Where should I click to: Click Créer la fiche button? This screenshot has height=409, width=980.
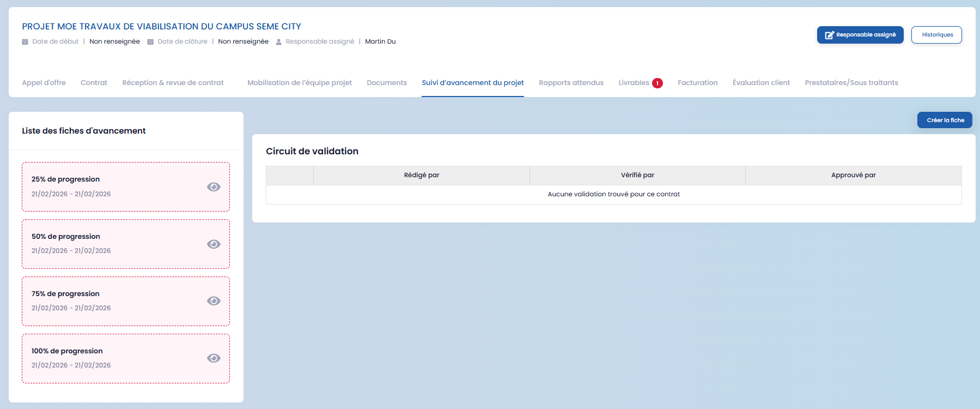click(945, 120)
